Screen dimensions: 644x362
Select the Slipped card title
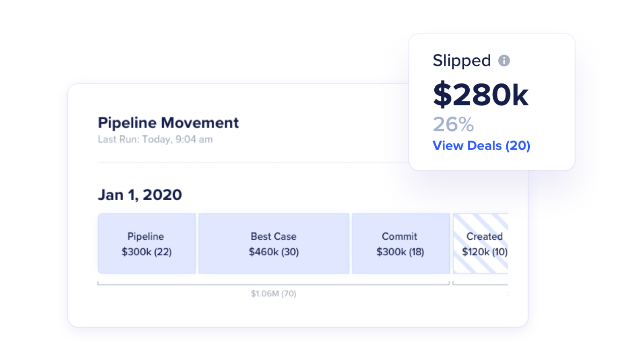(462, 61)
